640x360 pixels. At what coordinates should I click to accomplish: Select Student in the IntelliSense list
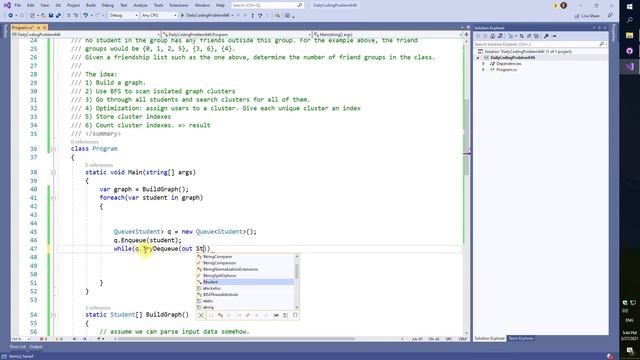(x=245, y=282)
